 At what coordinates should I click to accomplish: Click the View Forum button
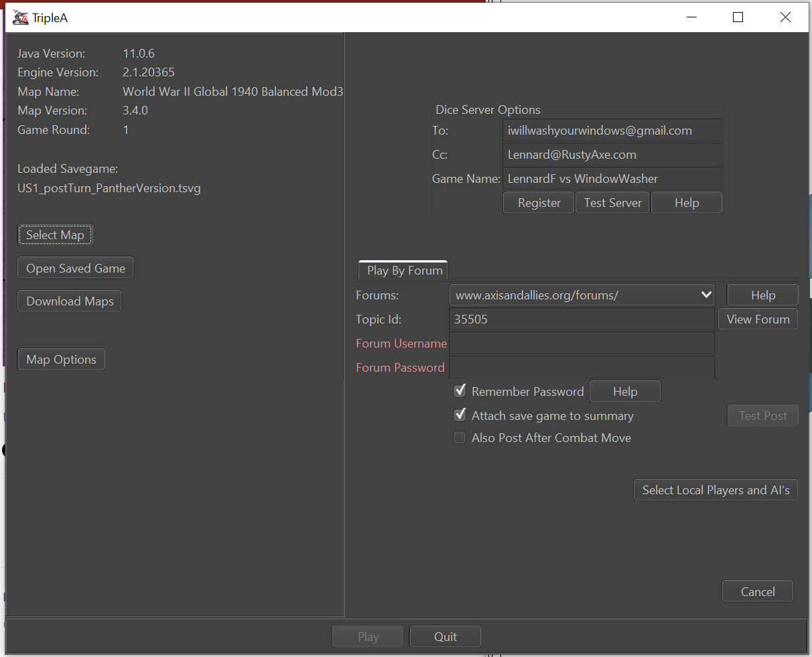758,319
